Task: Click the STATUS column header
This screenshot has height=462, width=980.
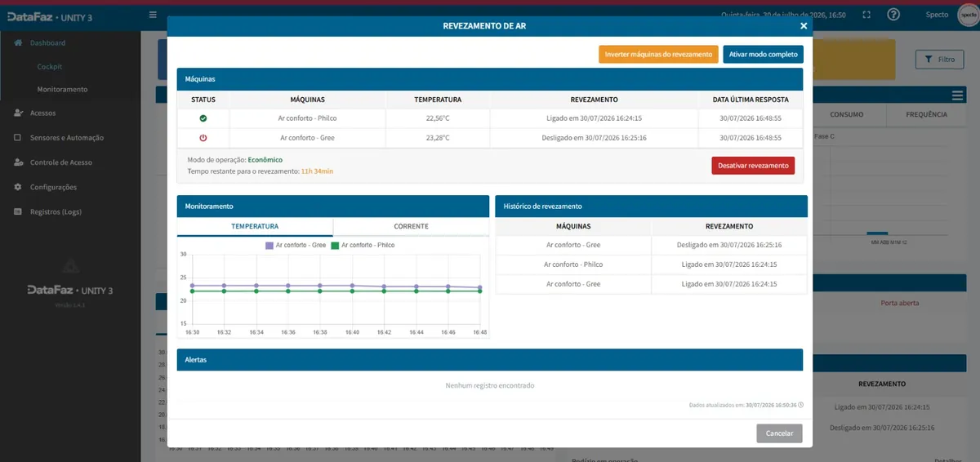Action: 203,100
